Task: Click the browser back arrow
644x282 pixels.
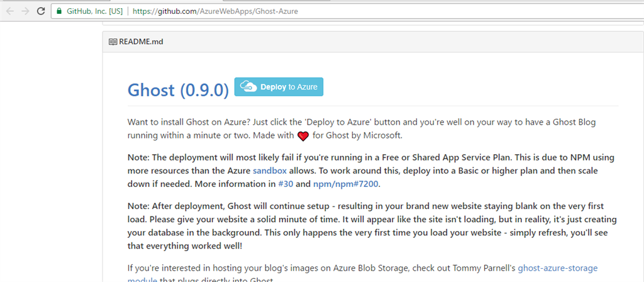Action: 10,11
